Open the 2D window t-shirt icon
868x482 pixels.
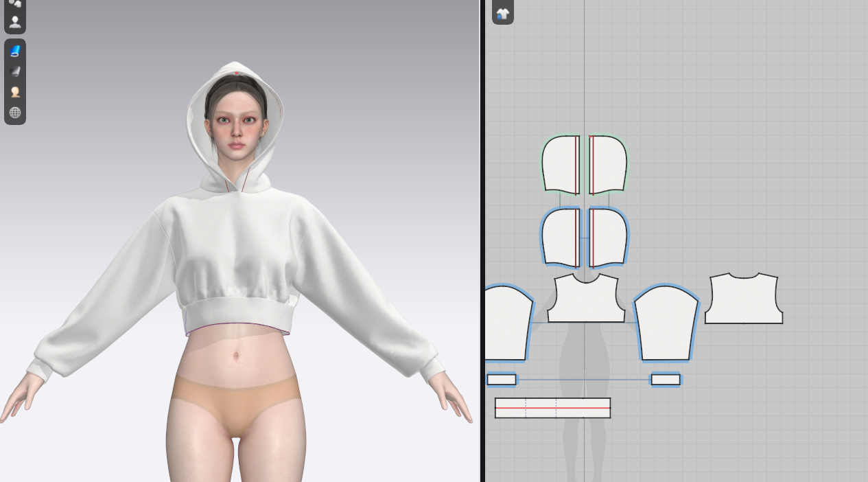pyautogui.click(x=503, y=14)
